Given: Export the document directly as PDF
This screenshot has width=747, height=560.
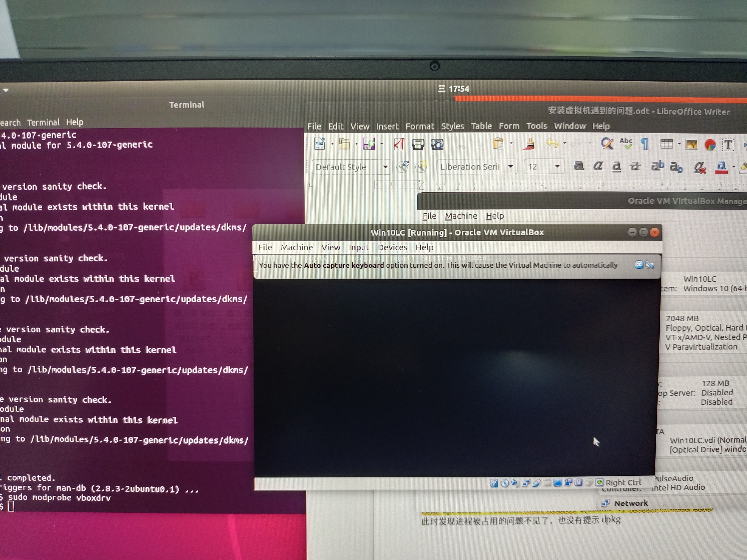Looking at the screenshot, I should click(399, 144).
